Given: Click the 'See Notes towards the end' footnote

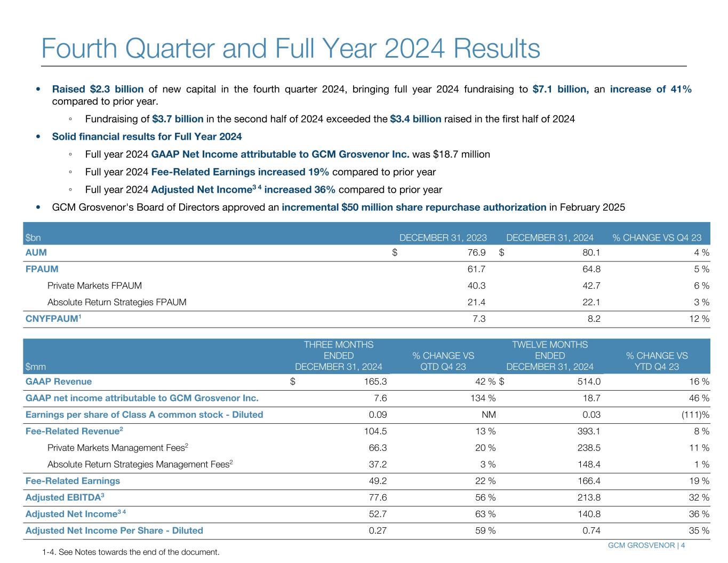Looking at the screenshot, I should pyautogui.click(x=131, y=552).
